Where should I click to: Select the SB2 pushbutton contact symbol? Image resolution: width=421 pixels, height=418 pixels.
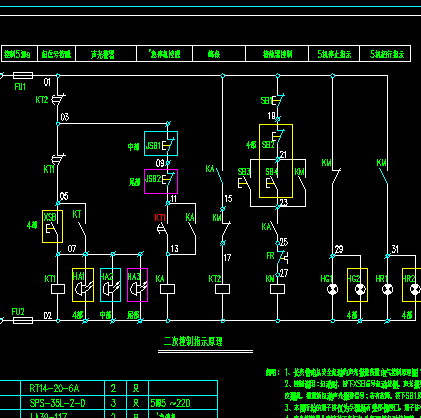(x=279, y=137)
